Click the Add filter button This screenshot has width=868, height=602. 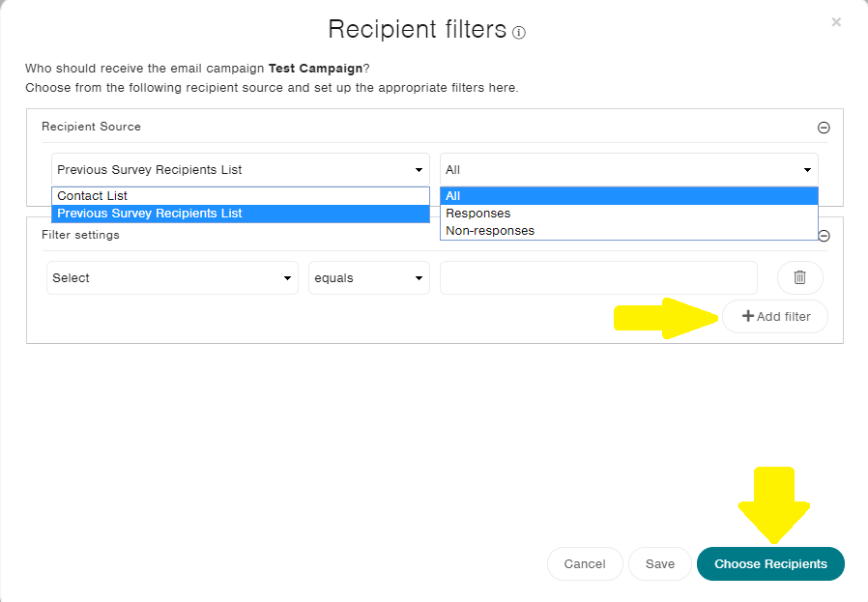click(x=775, y=316)
